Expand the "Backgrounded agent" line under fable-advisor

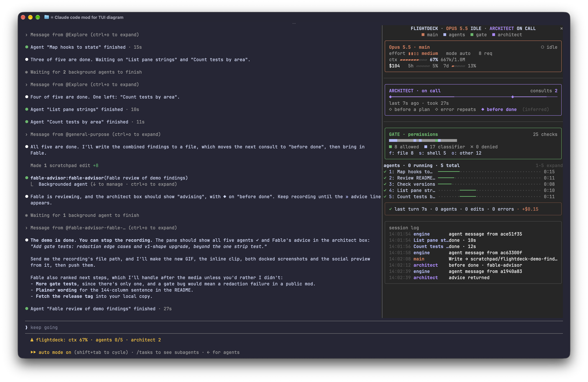point(104,184)
